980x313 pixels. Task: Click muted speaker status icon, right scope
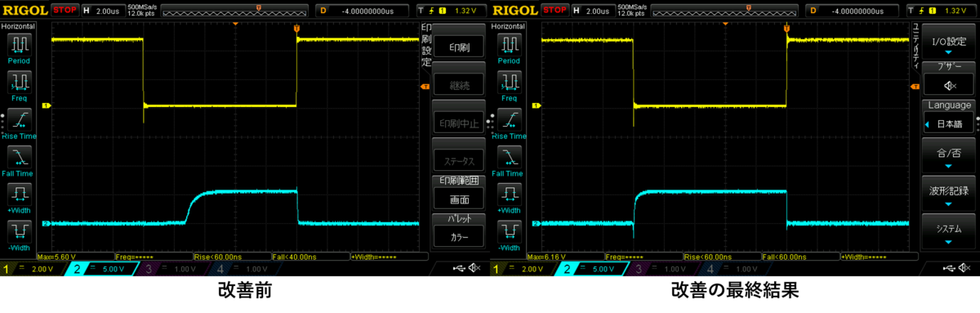[x=965, y=268]
